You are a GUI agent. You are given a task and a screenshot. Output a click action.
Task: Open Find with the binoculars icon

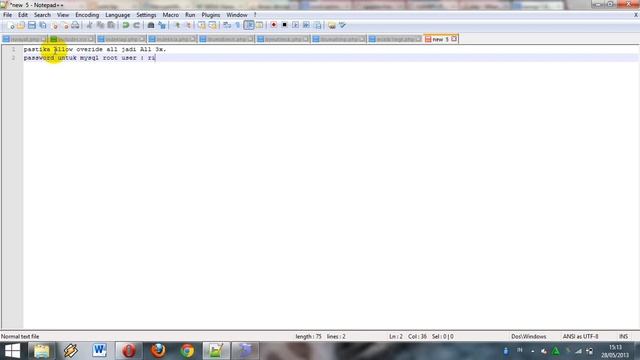(x=151, y=25)
